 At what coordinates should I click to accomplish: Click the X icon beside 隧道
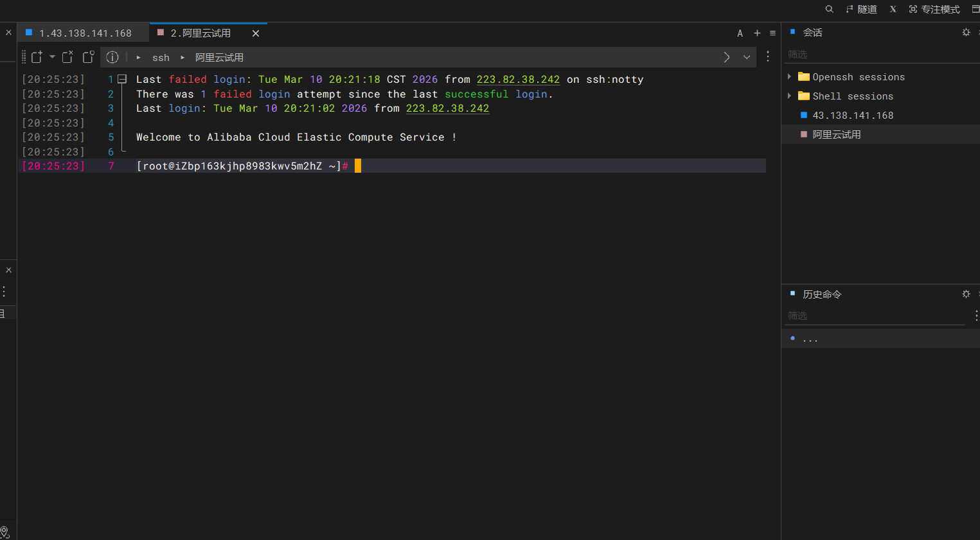click(x=893, y=9)
